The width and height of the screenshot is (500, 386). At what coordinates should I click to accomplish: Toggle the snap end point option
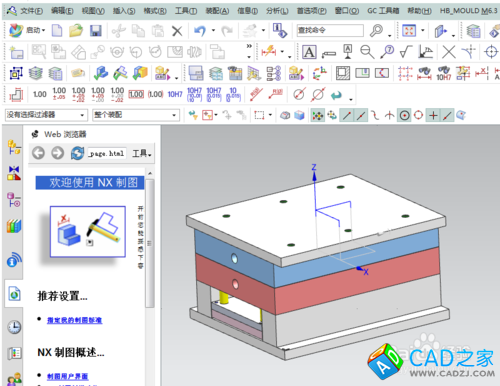(347, 116)
